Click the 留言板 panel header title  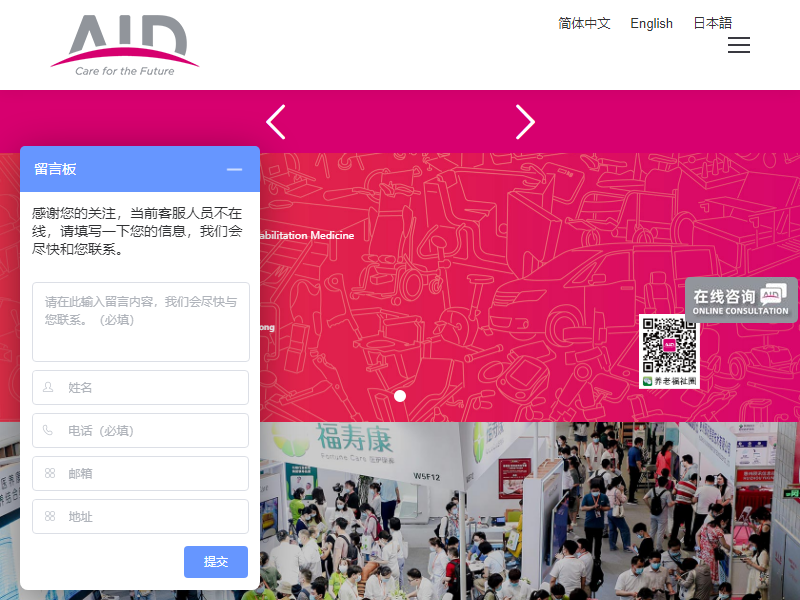click(56, 169)
